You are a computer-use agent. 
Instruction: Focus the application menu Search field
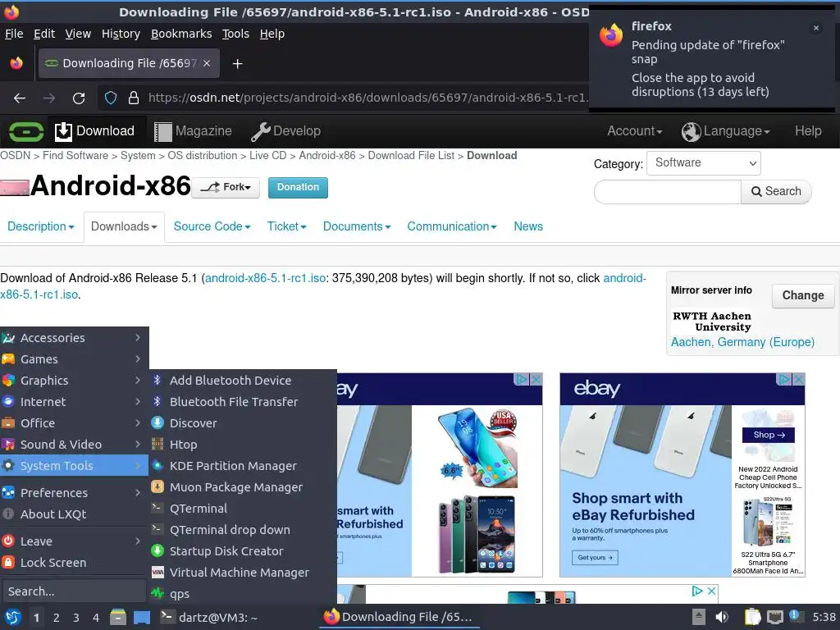point(74,591)
